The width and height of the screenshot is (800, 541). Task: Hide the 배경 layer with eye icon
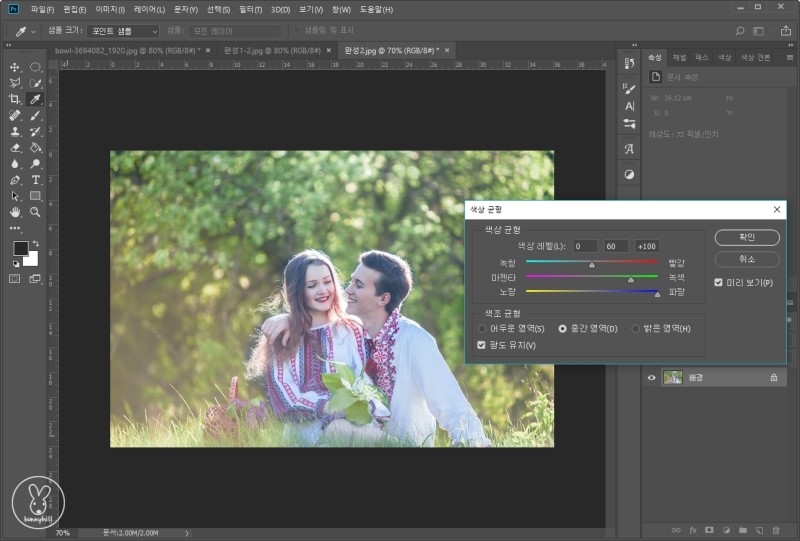pos(652,377)
